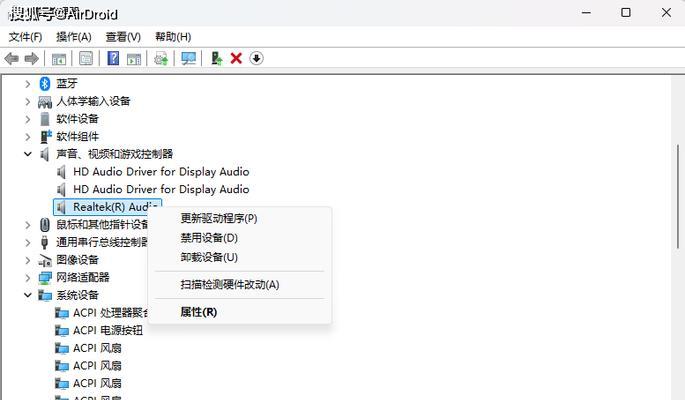Expand the 网络适配器 category
Image resolution: width=685 pixels, height=400 pixels.
28,278
